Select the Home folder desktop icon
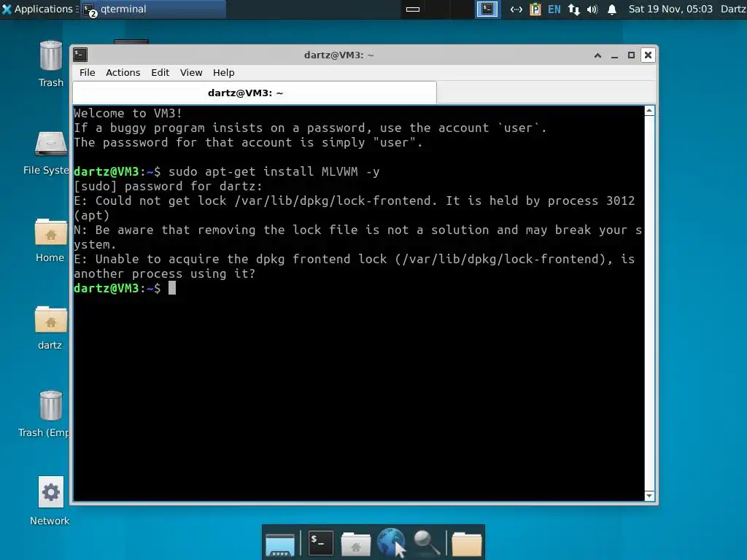Viewport: 747px width, 560px height. coord(50,241)
